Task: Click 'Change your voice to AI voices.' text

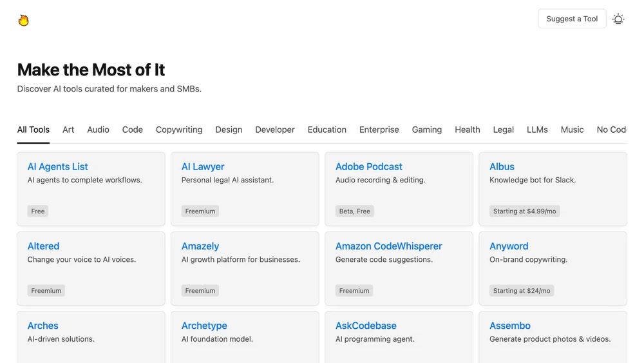Action: (x=82, y=259)
